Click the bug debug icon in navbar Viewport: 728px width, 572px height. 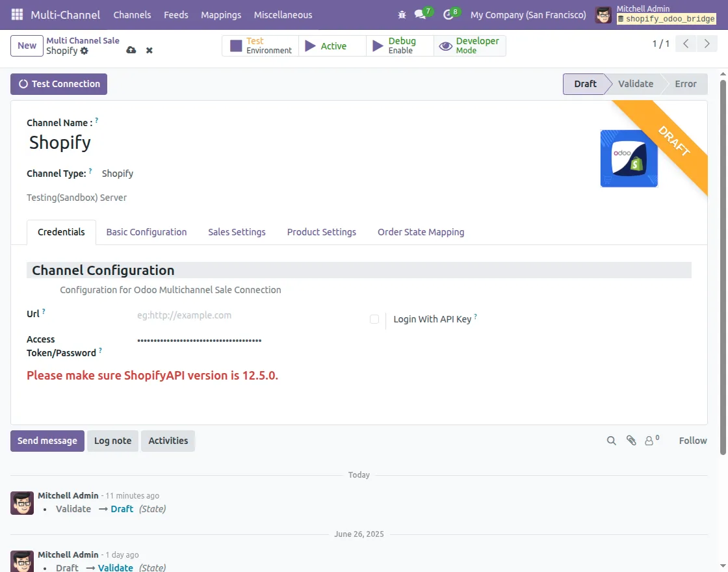click(x=402, y=14)
